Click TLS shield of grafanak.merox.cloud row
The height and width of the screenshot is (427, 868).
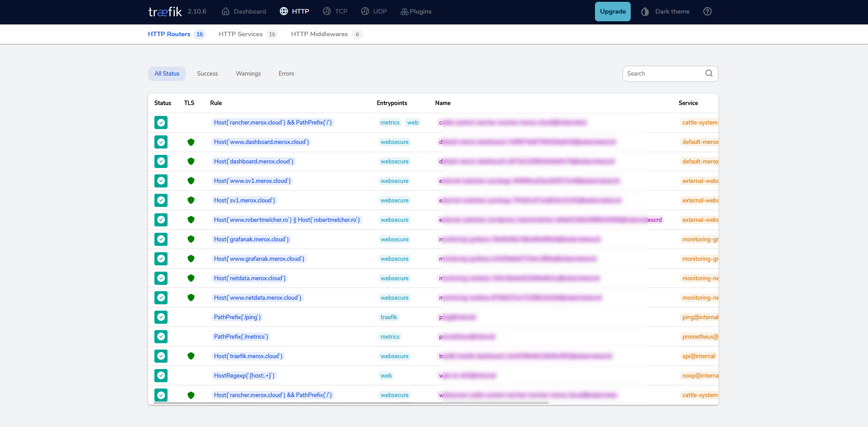[191, 239]
